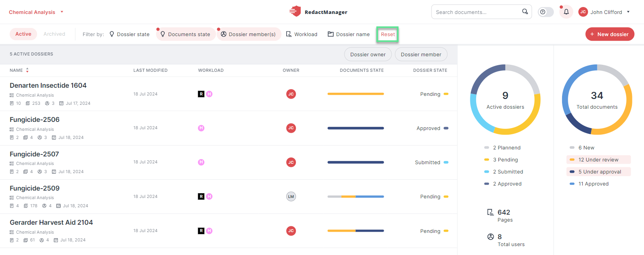Sort by the Last Modified column

pos(150,70)
